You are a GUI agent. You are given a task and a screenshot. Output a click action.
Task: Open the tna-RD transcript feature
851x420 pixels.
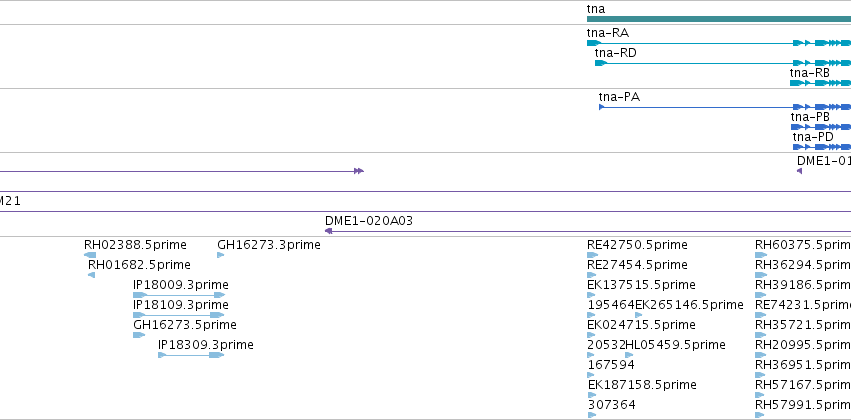[x=723, y=63]
